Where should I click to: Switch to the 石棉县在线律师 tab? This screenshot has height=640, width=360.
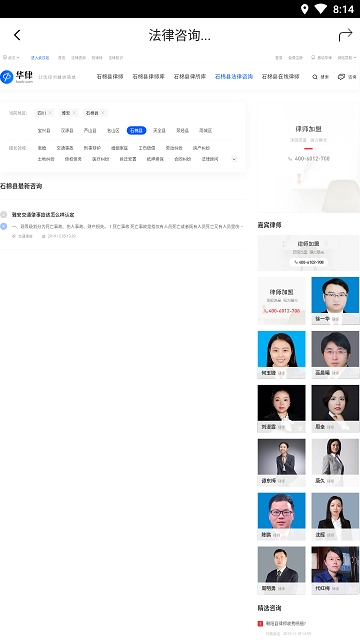[280, 76]
